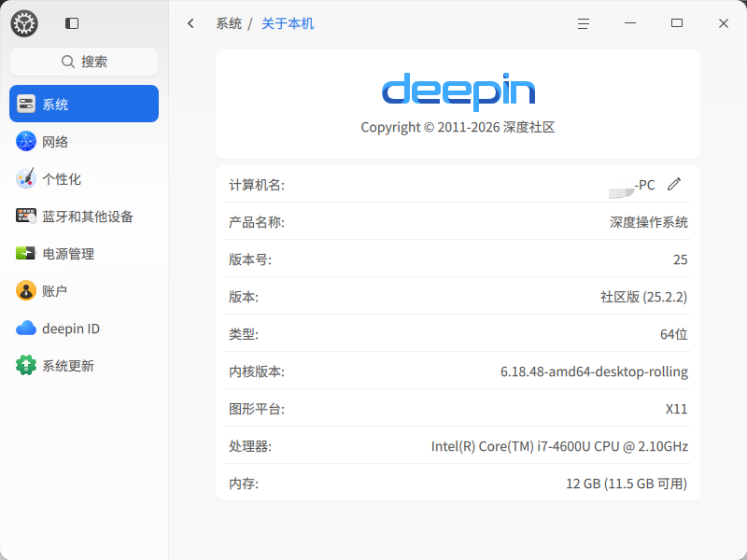Screen dimensions: 747x560
Task: Edit computer name with pencil icon
Action: pyautogui.click(x=674, y=184)
